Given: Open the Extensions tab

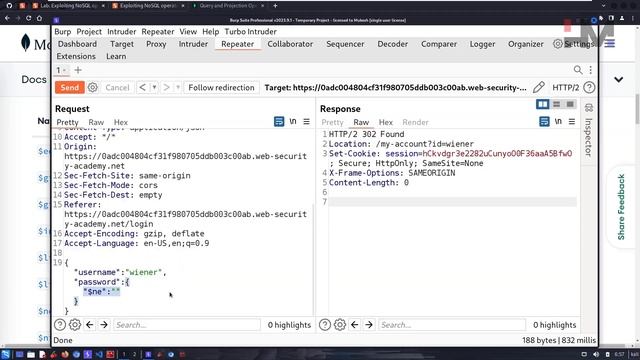Looking at the screenshot, I should [x=76, y=56].
